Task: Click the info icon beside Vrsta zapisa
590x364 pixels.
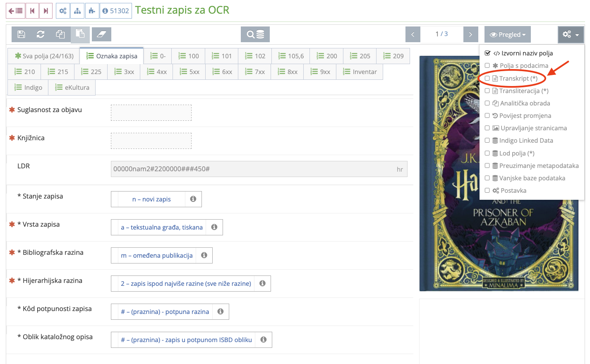Action: (x=214, y=227)
